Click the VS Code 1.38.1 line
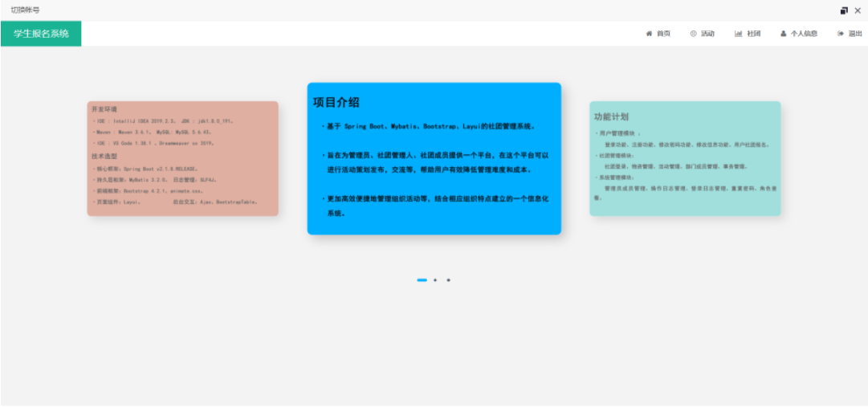Viewport: 868px width, 408px height. click(153, 144)
